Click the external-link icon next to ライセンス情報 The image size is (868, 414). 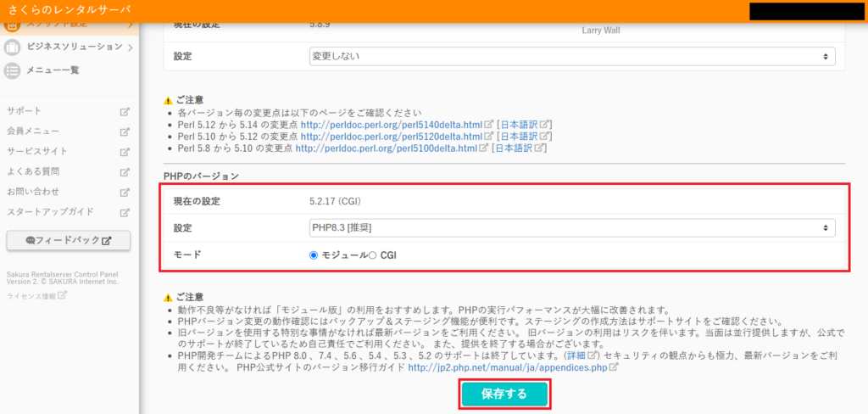click(x=63, y=295)
